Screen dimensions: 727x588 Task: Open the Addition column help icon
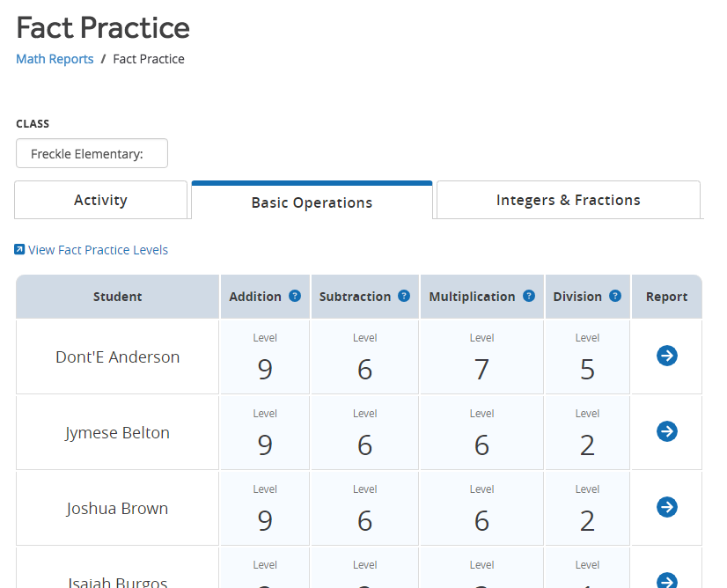point(295,296)
